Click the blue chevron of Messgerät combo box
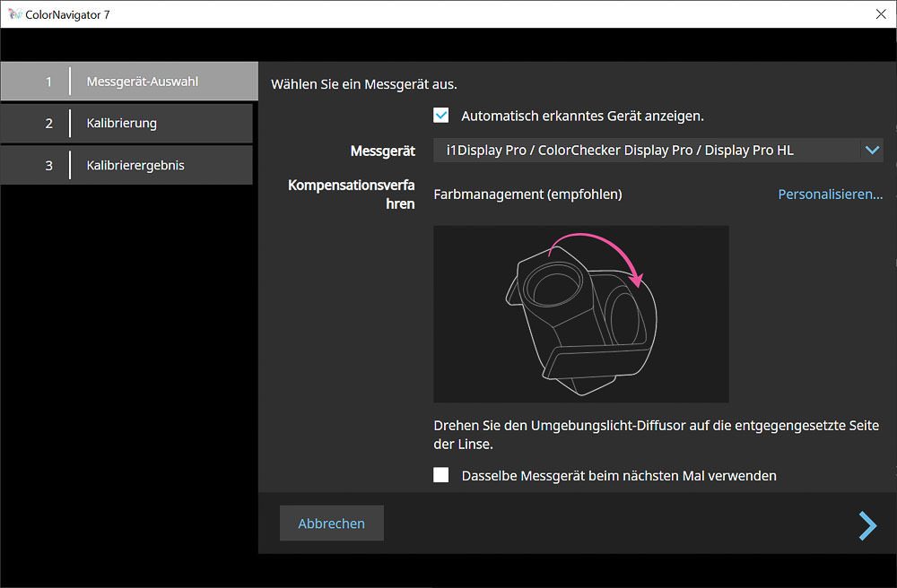The height and width of the screenshot is (588, 897). click(x=871, y=151)
